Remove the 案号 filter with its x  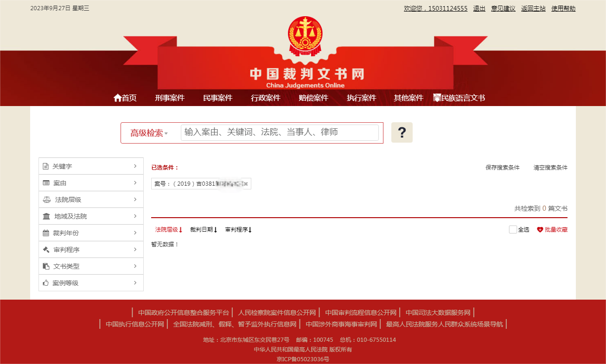(246, 184)
